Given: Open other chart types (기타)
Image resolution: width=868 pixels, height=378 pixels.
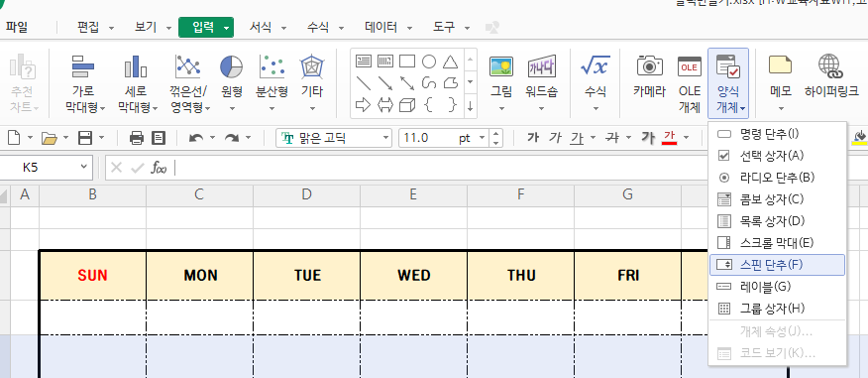Looking at the screenshot, I should pyautogui.click(x=312, y=83).
